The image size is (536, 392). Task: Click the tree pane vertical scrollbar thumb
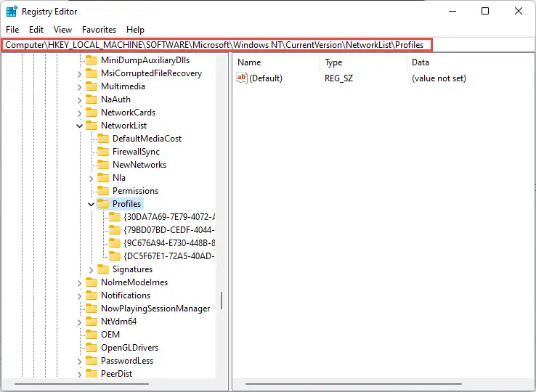(x=222, y=301)
